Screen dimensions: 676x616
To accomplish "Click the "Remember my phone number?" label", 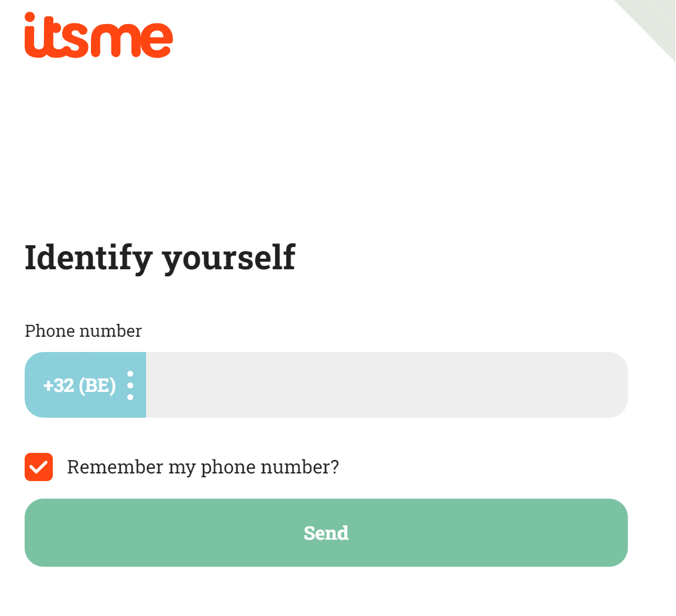I will coord(203,467).
